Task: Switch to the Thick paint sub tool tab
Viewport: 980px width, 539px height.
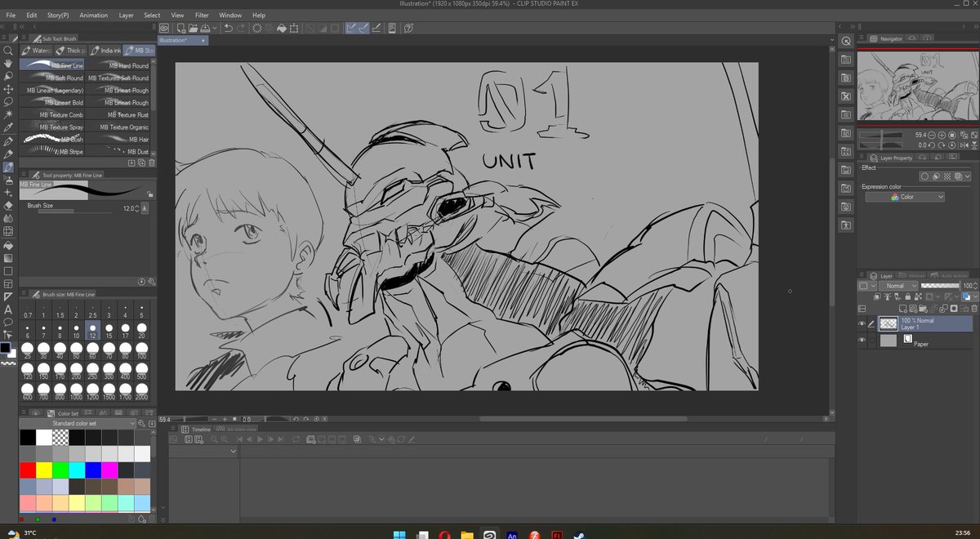Action: (71, 51)
